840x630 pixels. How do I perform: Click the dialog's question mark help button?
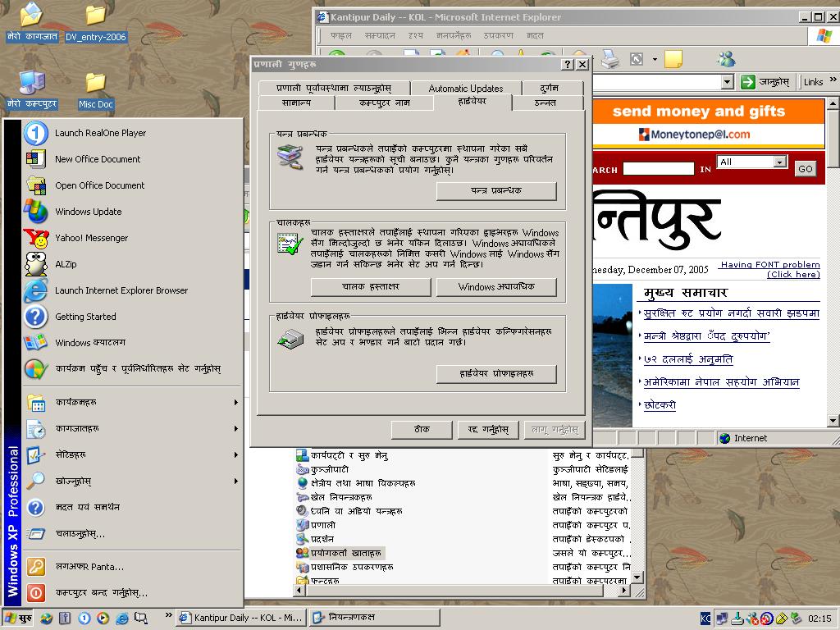[567, 64]
